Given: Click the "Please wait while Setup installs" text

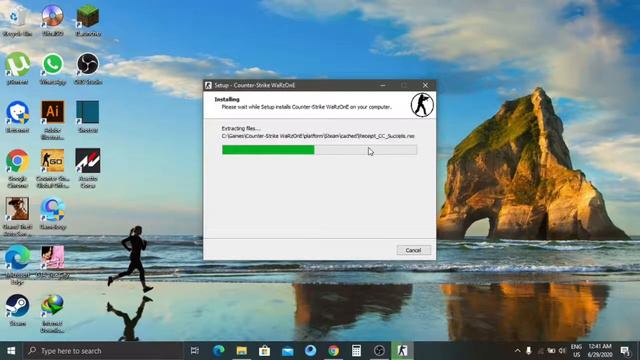Looking at the screenshot, I should (x=306, y=107).
